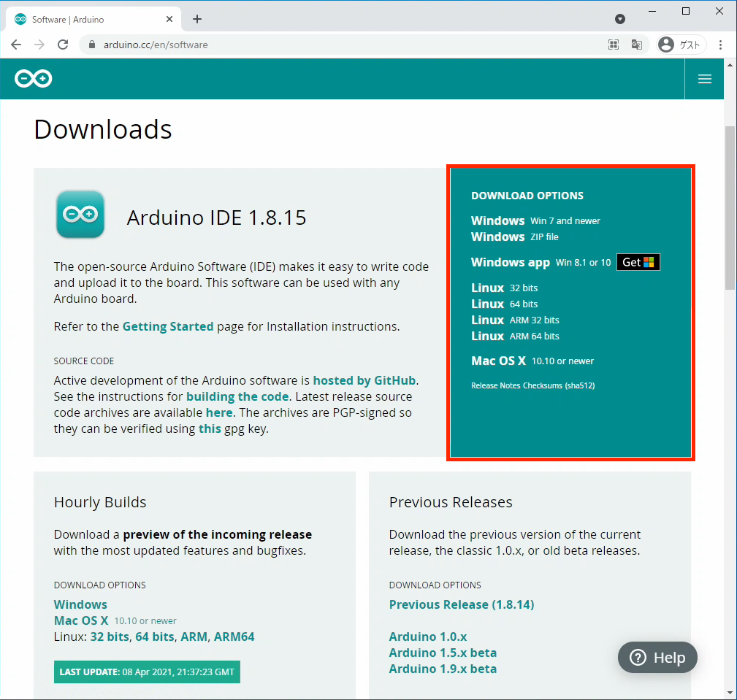Open the Getting Started page link

(168, 326)
